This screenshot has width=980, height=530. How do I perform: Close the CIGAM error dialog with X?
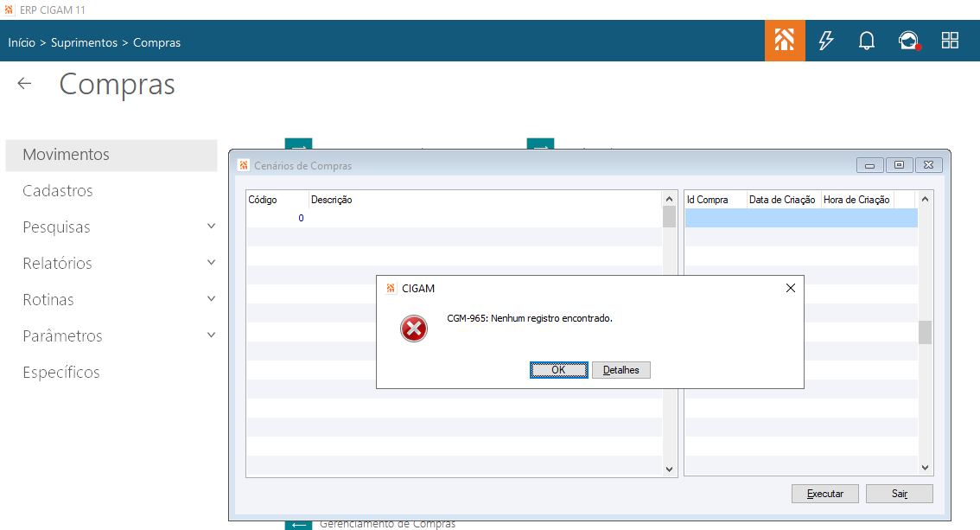pyautogui.click(x=791, y=288)
